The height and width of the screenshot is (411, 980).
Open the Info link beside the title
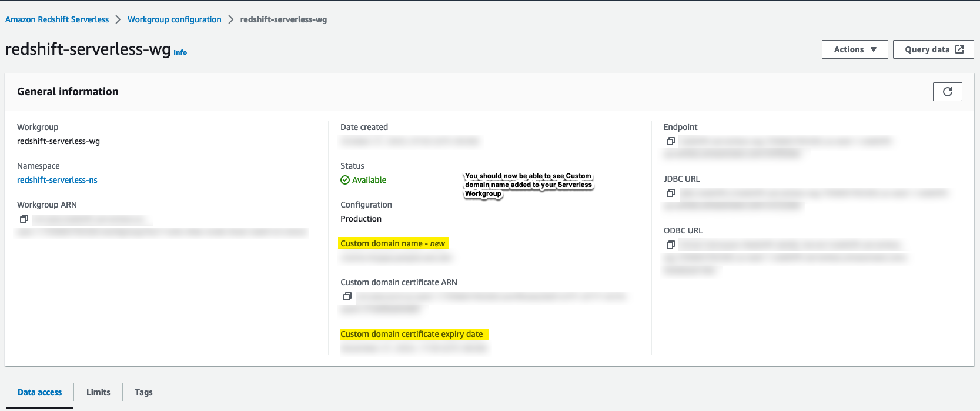tap(180, 52)
